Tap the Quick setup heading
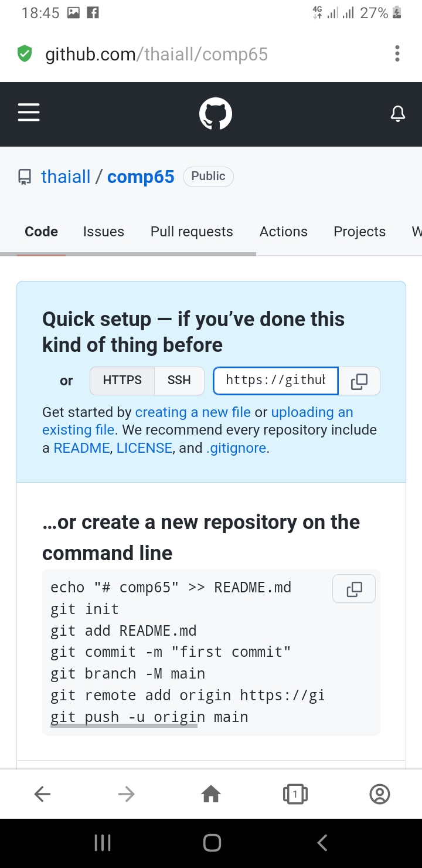Image resolution: width=422 pixels, height=868 pixels. [193, 332]
